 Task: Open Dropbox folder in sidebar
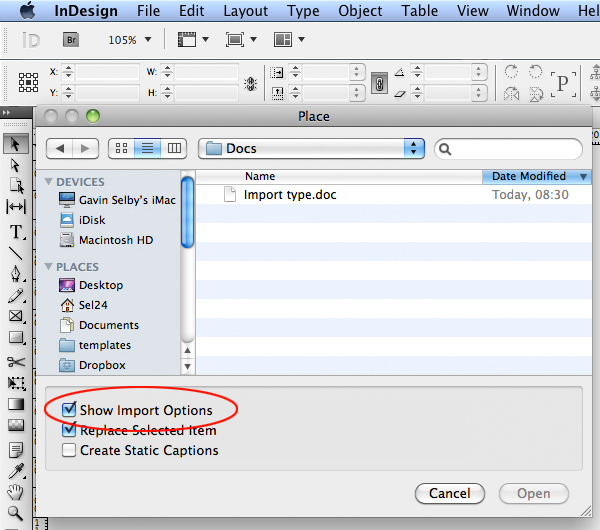(92, 365)
